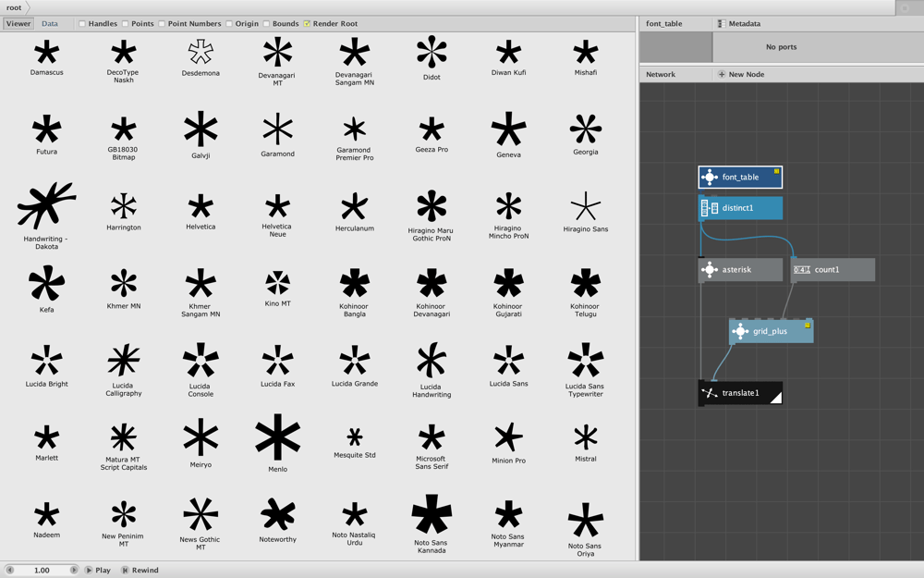
Task: Click the Hiragino Mincho ProN label
Action: 508,232
